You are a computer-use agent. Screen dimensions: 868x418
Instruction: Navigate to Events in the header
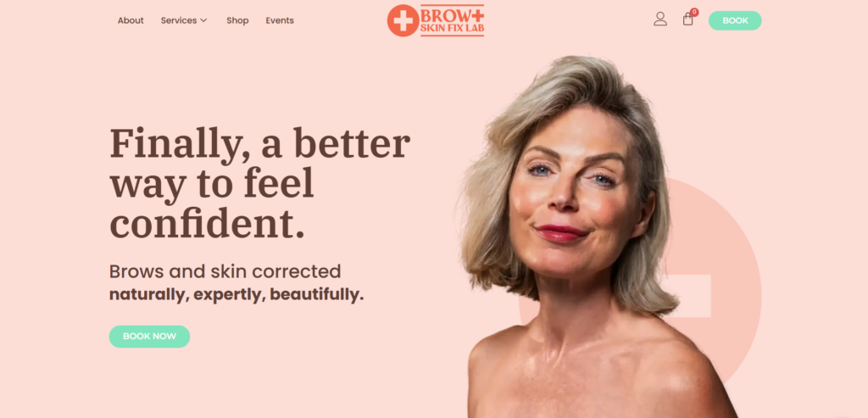point(280,20)
